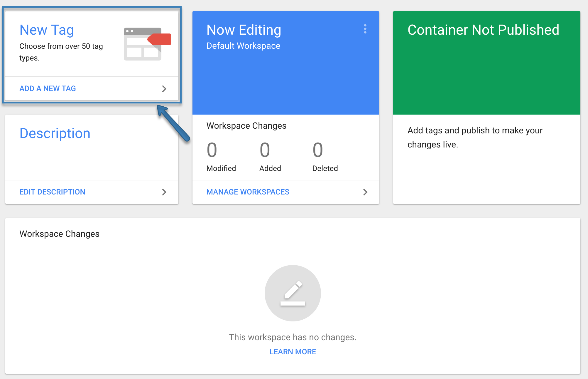588x379 pixels.
Task: Click the Now Editing title
Action: click(244, 30)
